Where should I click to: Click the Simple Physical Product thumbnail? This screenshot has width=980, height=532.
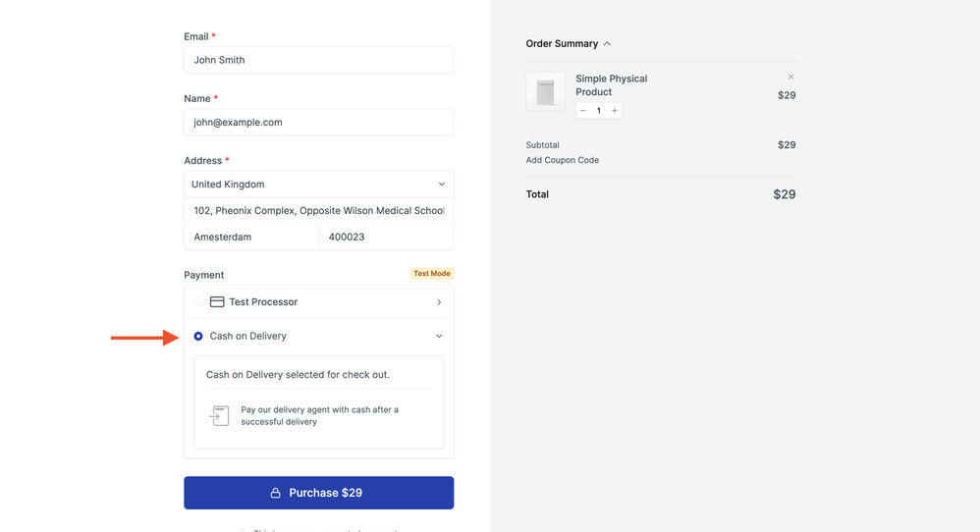545,92
